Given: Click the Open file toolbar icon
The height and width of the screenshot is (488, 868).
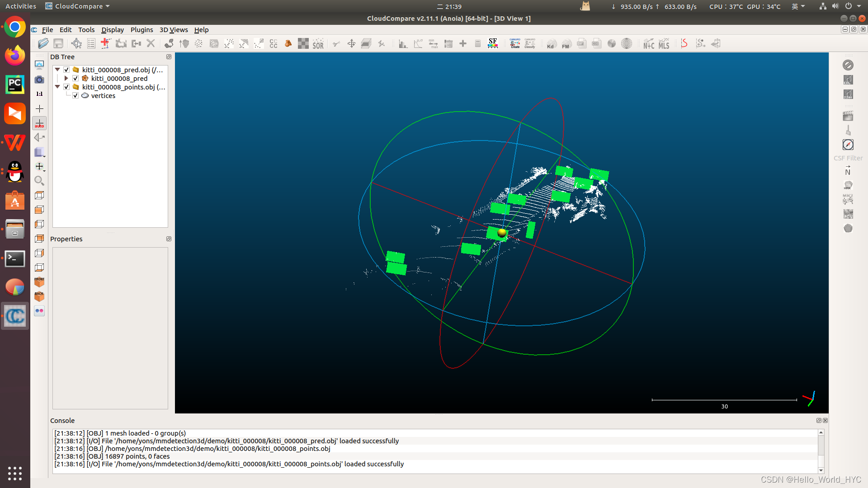Looking at the screenshot, I should coord(43,43).
